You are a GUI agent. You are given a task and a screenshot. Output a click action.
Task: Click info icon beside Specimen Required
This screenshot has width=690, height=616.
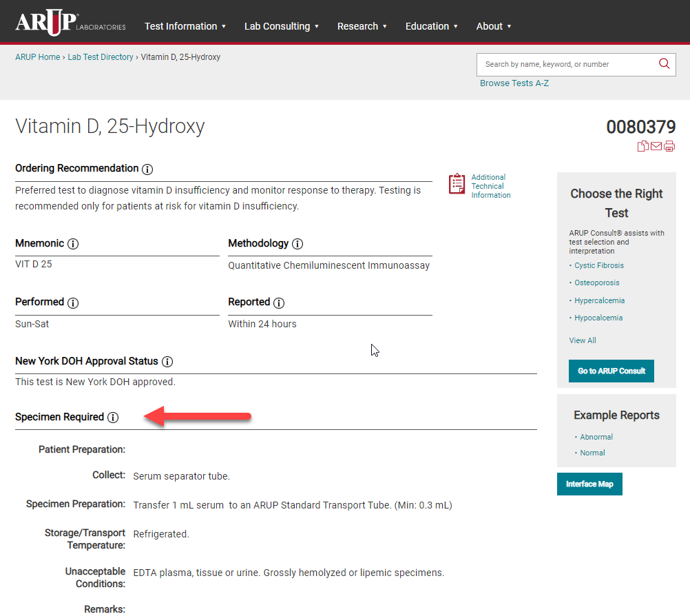click(113, 418)
